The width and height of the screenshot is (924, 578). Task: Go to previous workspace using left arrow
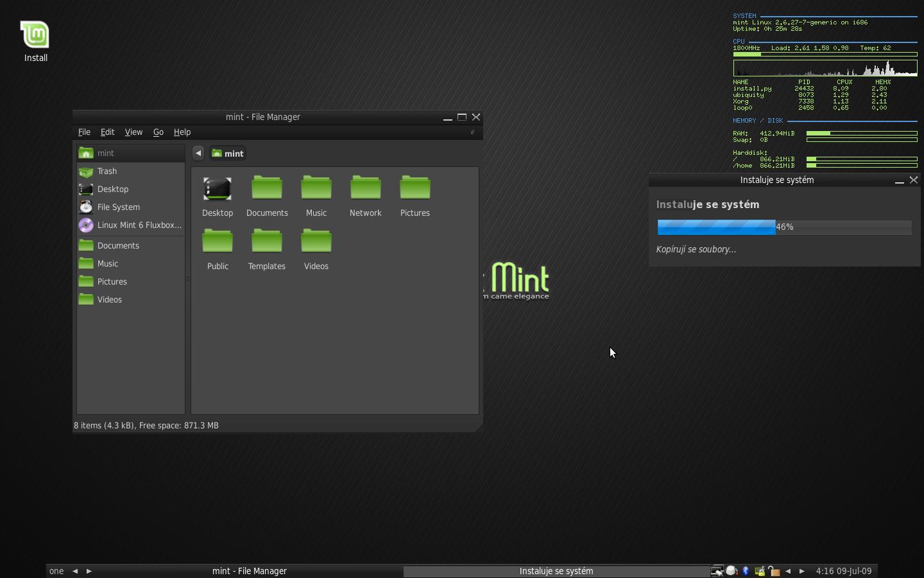coord(75,571)
